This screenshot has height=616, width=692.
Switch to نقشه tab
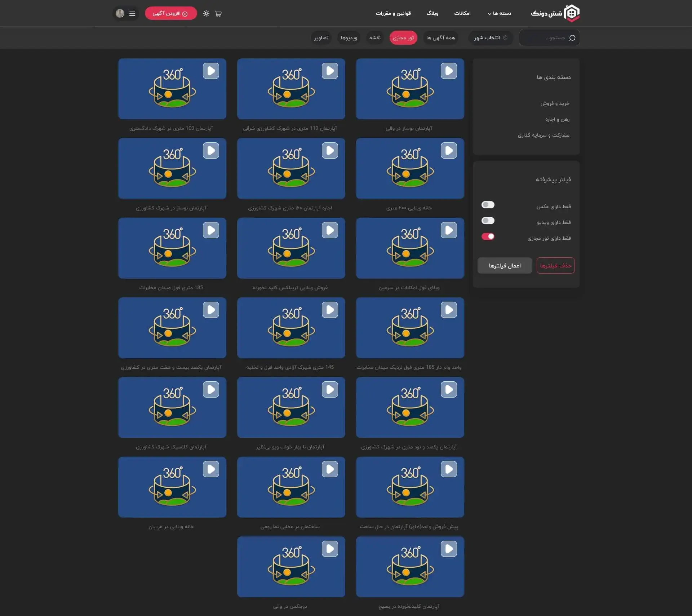click(x=375, y=38)
